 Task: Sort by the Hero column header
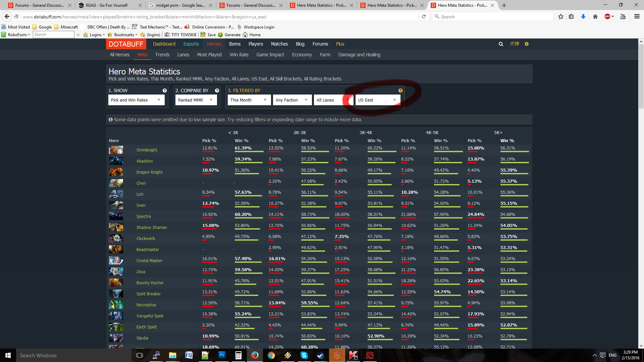click(114, 140)
